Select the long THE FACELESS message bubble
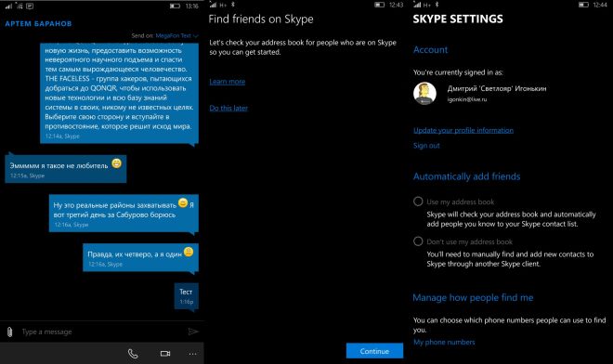This screenshot has height=364, width=613. point(119,93)
